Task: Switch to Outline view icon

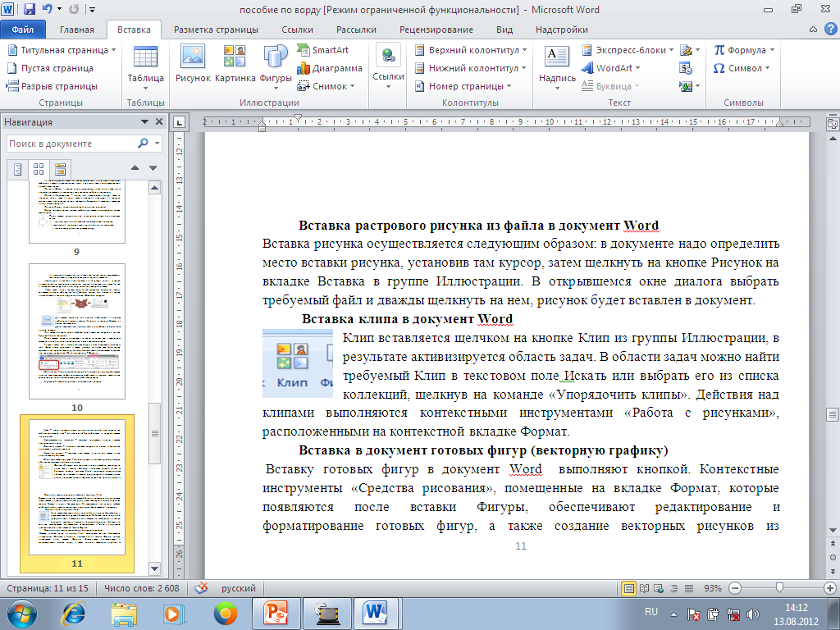Action: coord(674,588)
